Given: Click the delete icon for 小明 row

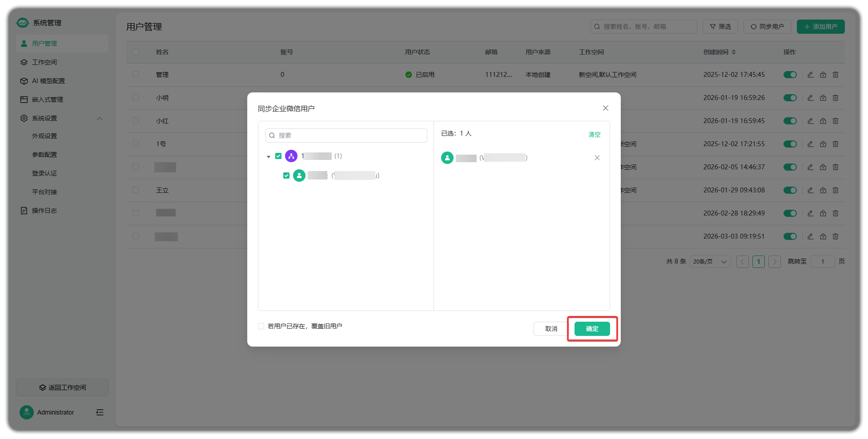Looking at the screenshot, I should (836, 98).
